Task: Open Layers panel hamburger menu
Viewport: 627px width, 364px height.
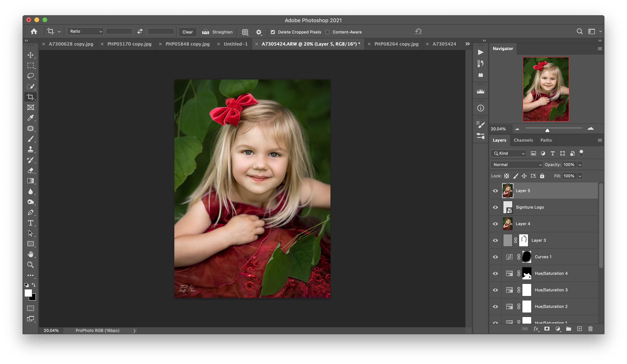Action: (600, 140)
